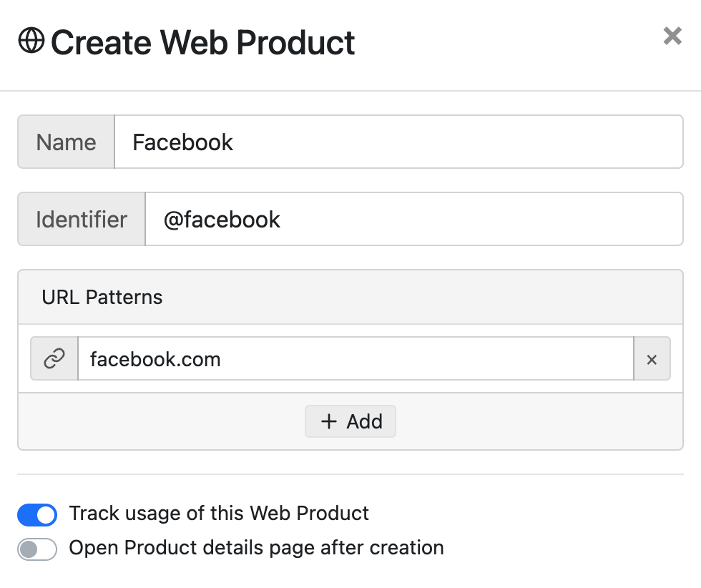
Task: Click the Track usage of this Web Product label
Action: [219, 513]
